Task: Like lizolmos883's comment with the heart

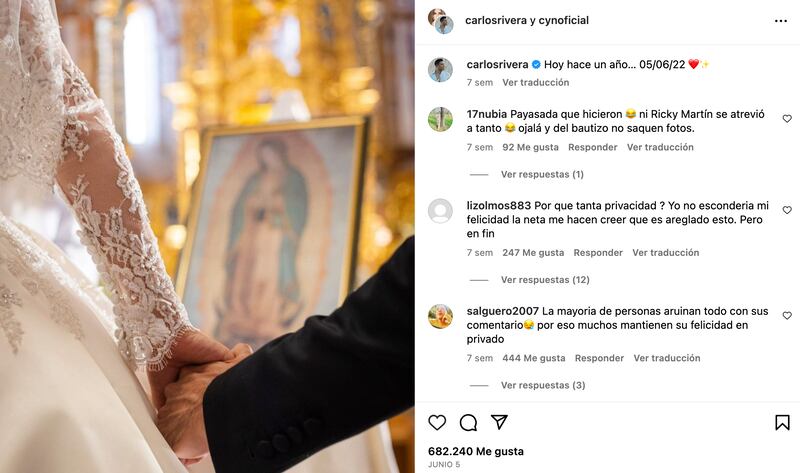Action: (787, 211)
